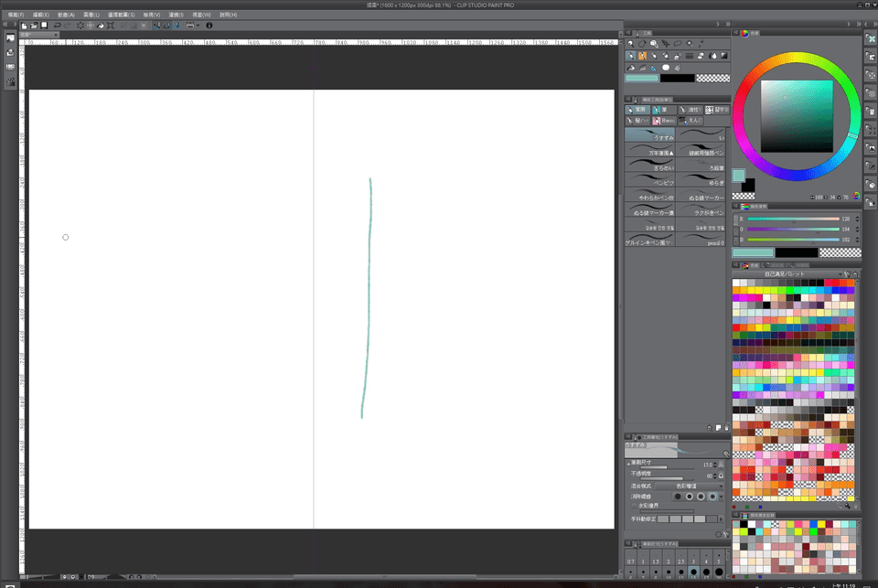Select the rotate view tool
The image size is (878, 588).
pos(642,44)
